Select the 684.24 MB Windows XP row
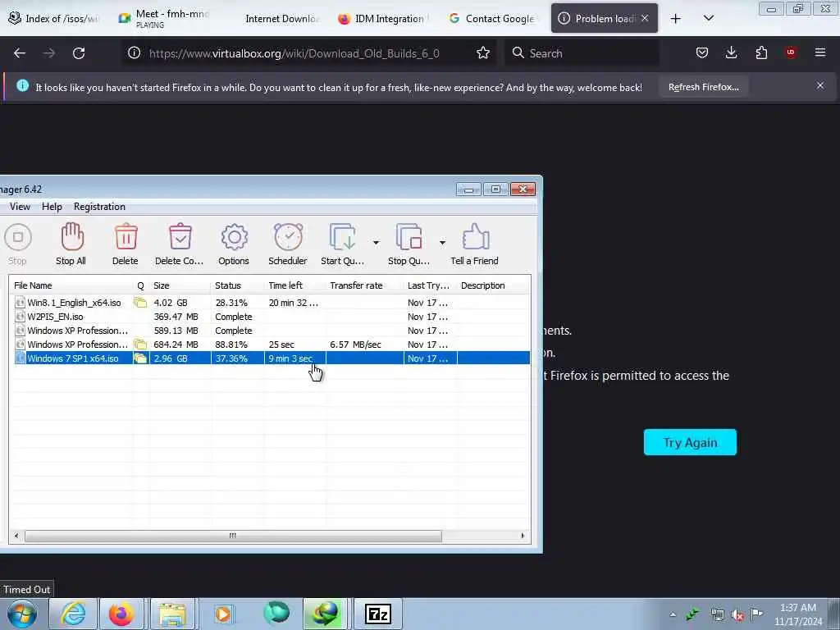840x630 pixels. tap(272, 345)
